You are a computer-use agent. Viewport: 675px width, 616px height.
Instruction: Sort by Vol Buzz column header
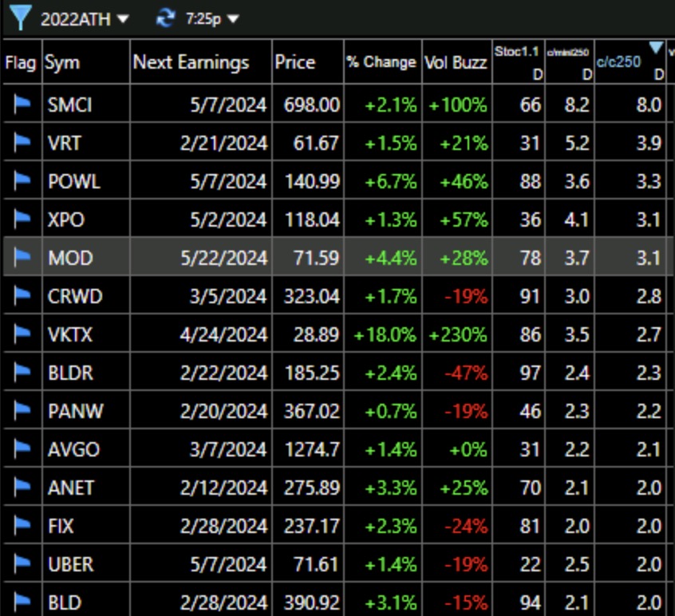(456, 63)
